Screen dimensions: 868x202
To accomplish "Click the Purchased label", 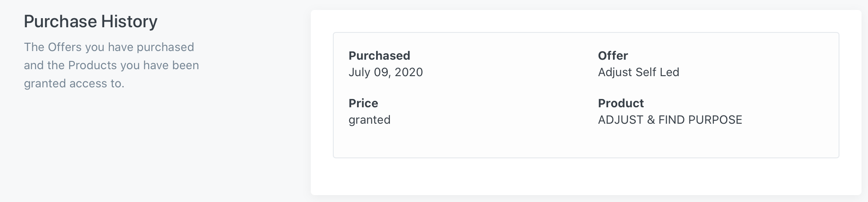I will tap(379, 55).
